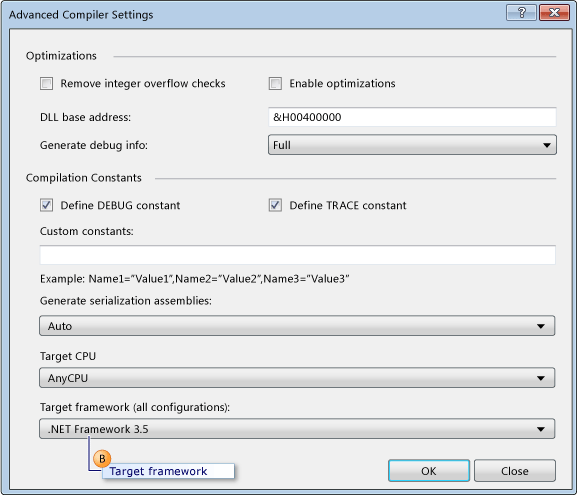Image resolution: width=577 pixels, height=495 pixels.
Task: Click the example Name1="Value1" text
Action: coord(195,279)
